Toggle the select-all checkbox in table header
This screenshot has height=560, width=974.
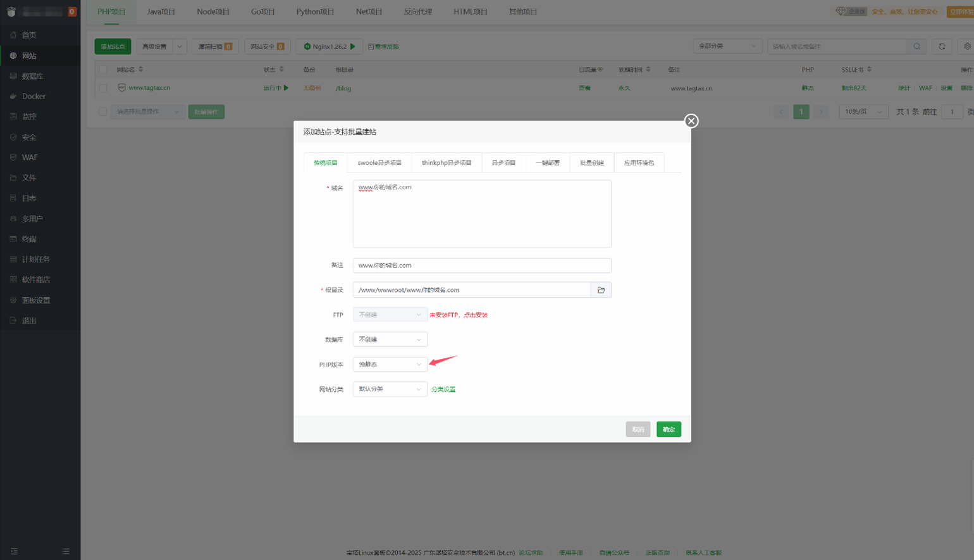coord(103,70)
